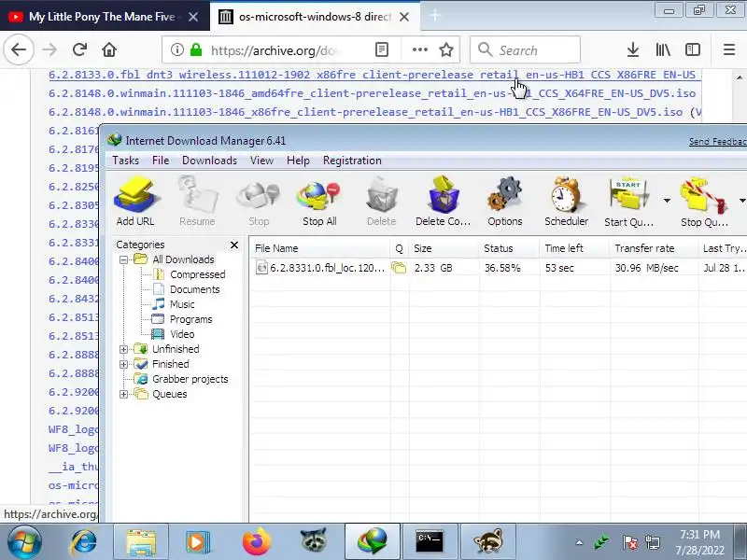Open page actions three-dots menu
Screen dimensions: 747x560
[419, 49]
